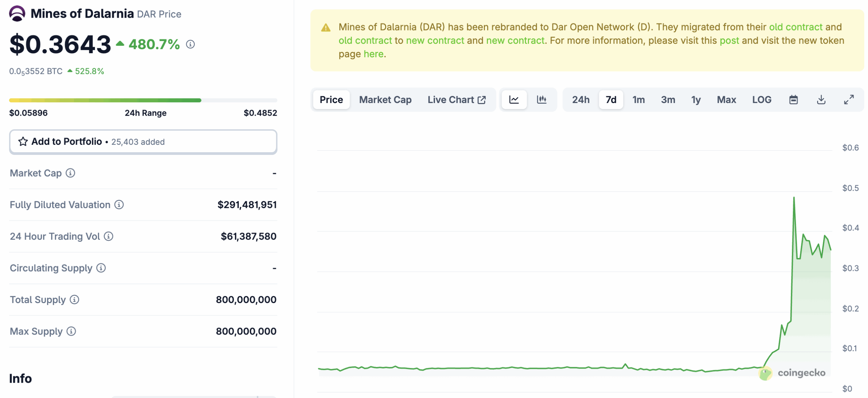The height and width of the screenshot is (398, 868).
Task: Click the Mines of Dalarnia coin logo
Action: [17, 14]
